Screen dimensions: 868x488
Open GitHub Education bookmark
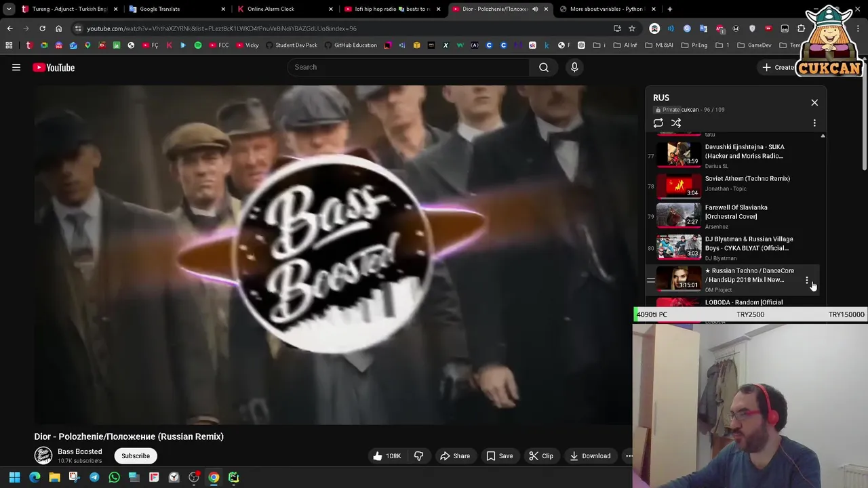click(x=351, y=45)
